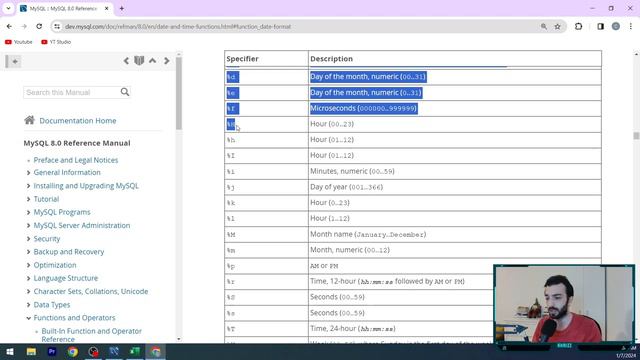This screenshot has height=360, width=640.
Task: Toggle the Chrome side panel icon
Action: (600, 27)
